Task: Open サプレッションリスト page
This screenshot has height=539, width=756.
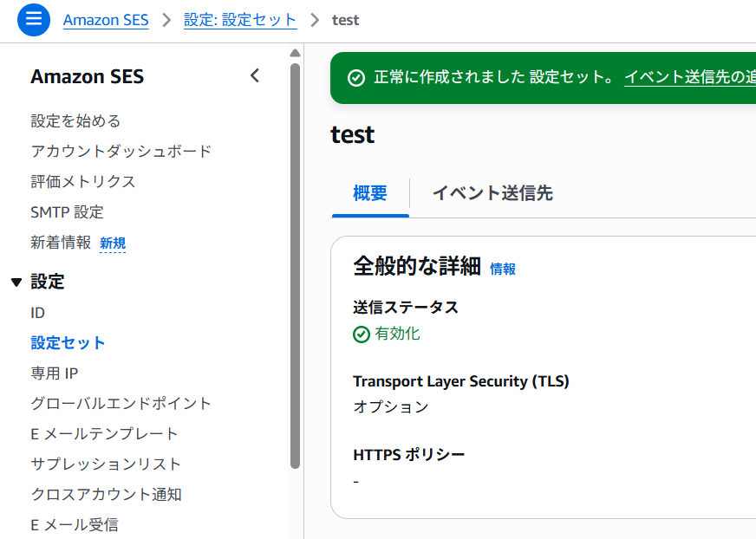Action: point(106,464)
